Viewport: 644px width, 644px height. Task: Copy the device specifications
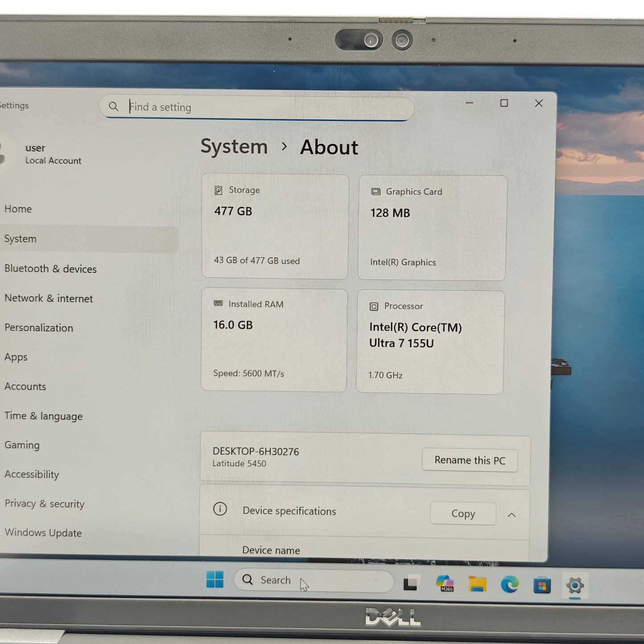(x=463, y=513)
